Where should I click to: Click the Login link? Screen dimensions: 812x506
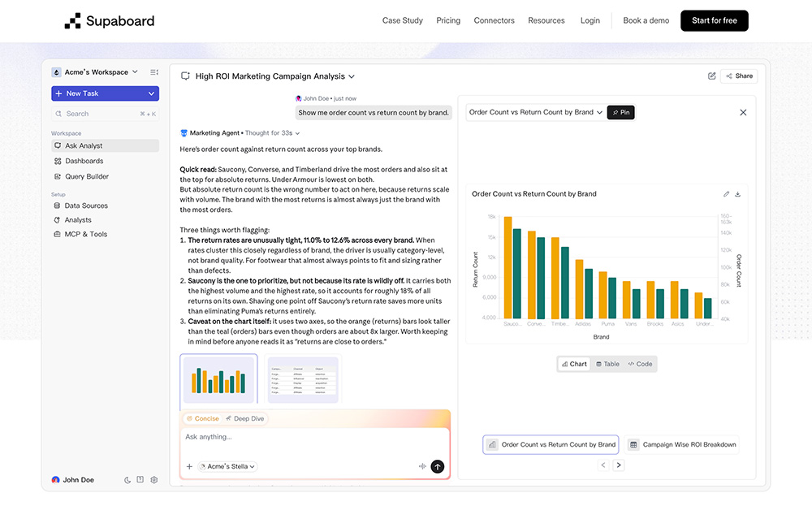(590, 21)
